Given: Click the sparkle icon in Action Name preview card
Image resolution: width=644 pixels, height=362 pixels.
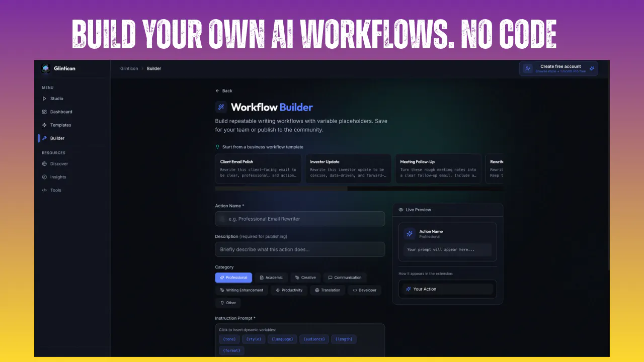Looking at the screenshot, I should click(x=410, y=234).
